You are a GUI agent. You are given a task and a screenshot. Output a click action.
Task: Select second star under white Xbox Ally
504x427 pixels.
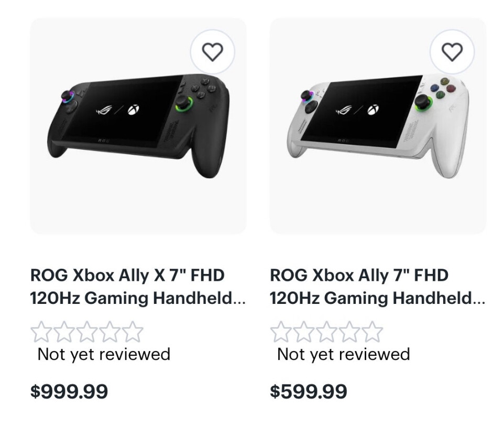point(303,332)
